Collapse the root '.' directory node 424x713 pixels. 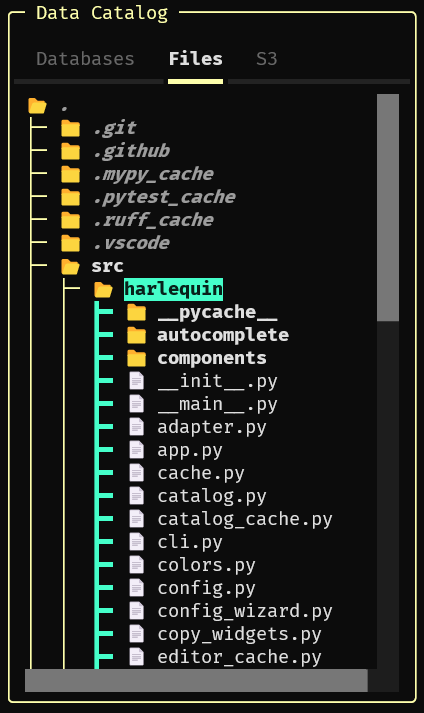click(64, 106)
